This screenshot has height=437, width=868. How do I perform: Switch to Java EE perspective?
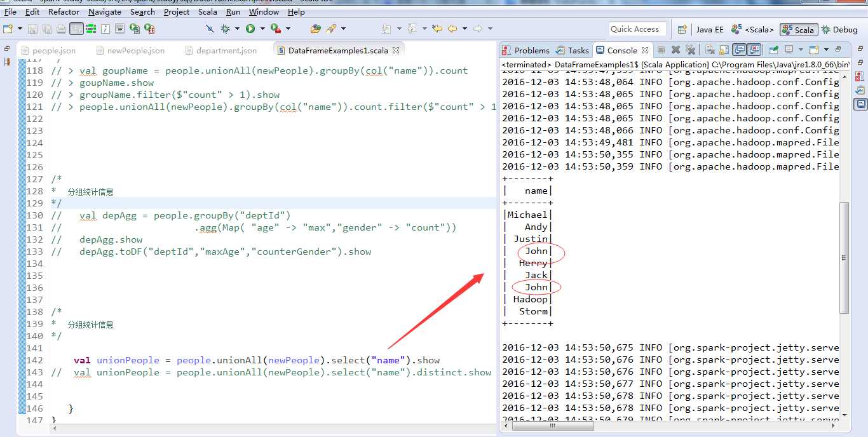(709, 29)
